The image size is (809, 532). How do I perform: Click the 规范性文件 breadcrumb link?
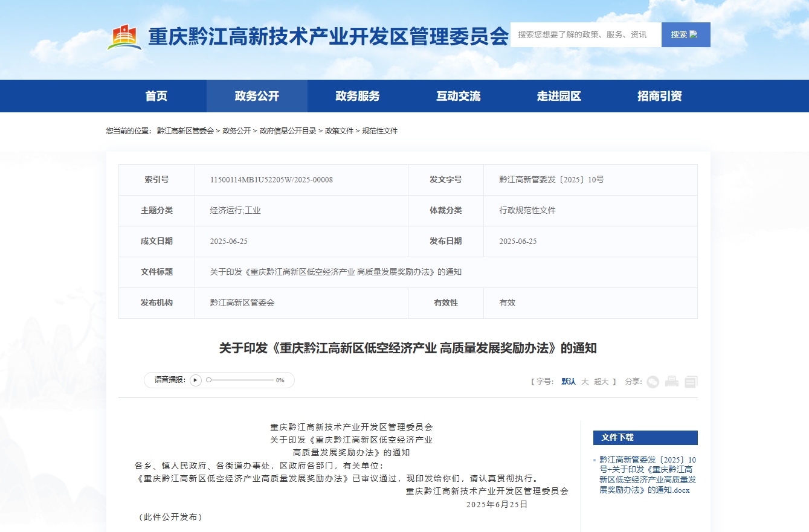tap(379, 131)
